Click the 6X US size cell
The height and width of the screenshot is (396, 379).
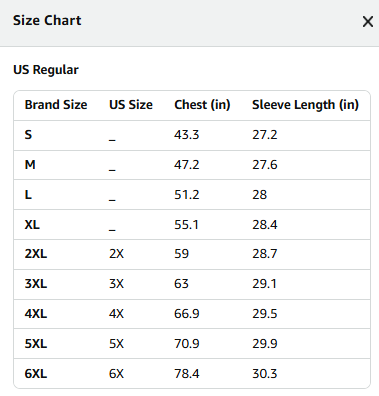click(116, 374)
